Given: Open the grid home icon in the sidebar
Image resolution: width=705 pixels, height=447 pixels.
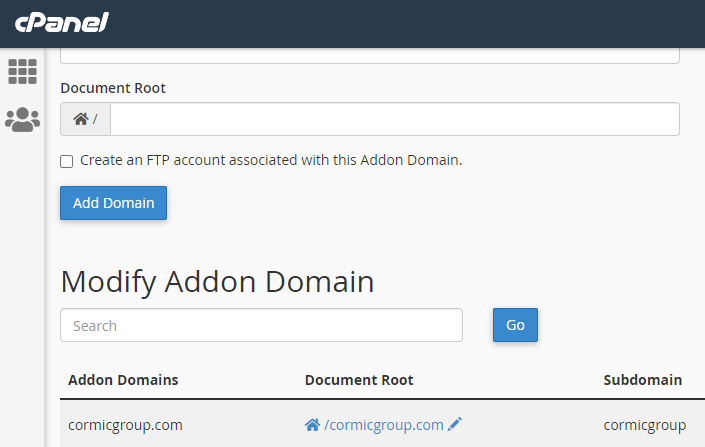Looking at the screenshot, I should [x=22, y=72].
